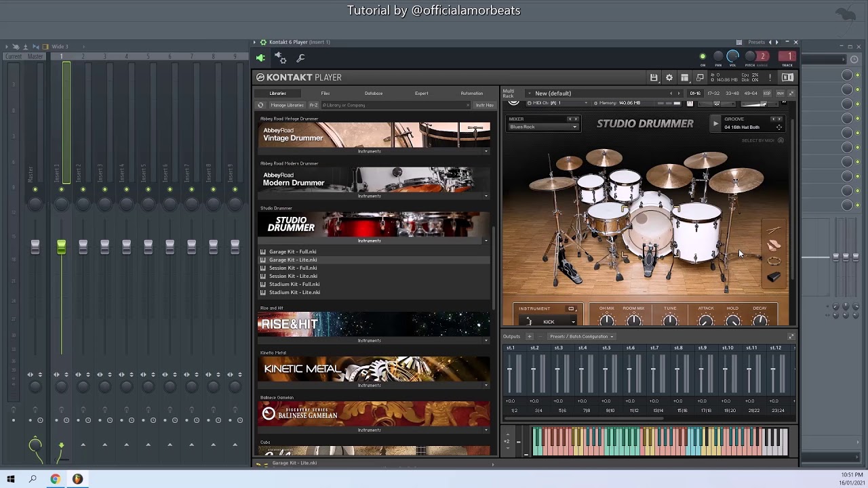Load Stadium Kit - Full.nki

(294, 284)
